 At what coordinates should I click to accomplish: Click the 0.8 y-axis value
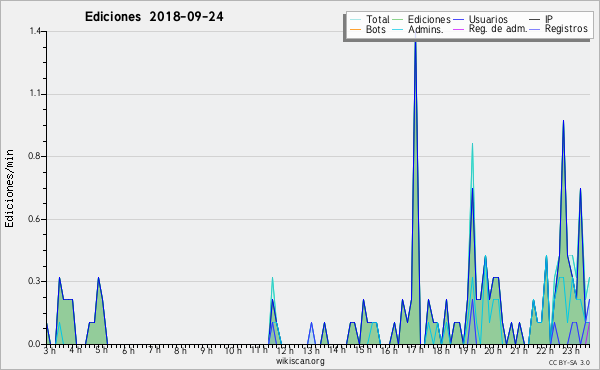coord(35,156)
